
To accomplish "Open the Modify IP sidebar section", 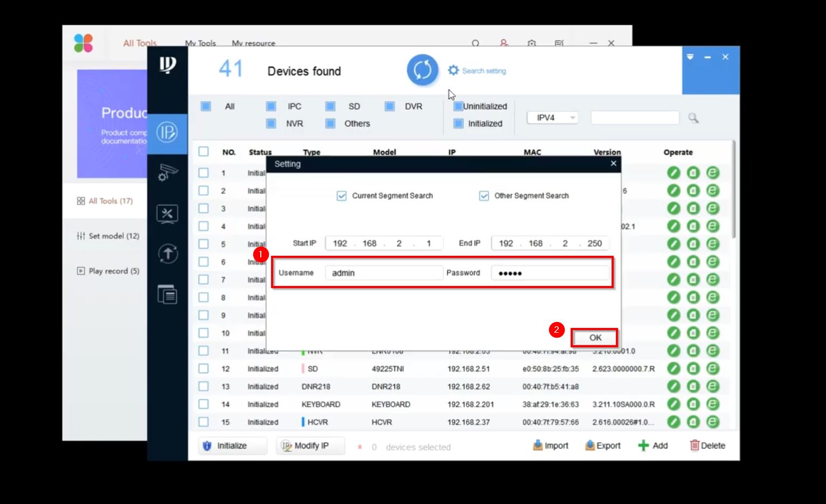I will 167,132.
